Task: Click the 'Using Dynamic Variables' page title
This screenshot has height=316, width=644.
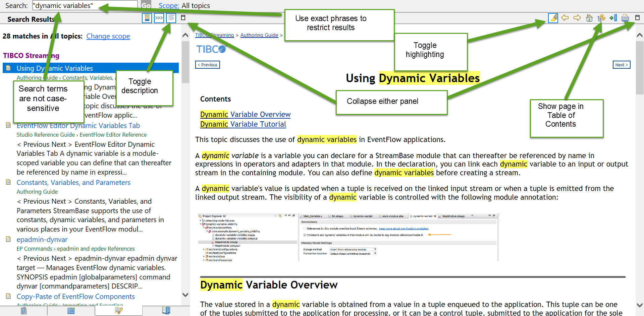Action: (413, 78)
